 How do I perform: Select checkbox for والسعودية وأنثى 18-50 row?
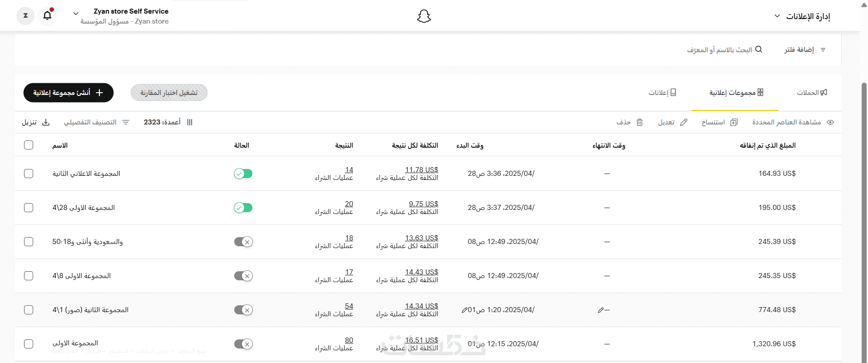pyautogui.click(x=29, y=242)
